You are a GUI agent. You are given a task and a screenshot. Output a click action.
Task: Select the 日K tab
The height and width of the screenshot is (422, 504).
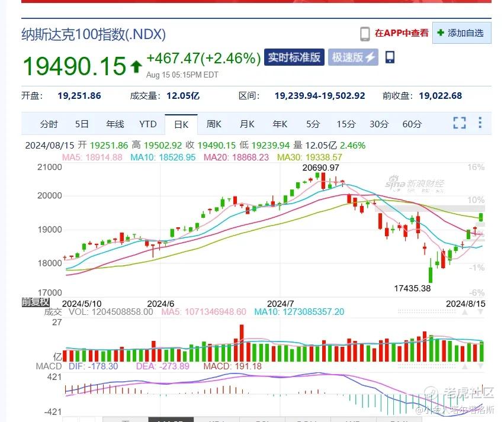point(181,124)
